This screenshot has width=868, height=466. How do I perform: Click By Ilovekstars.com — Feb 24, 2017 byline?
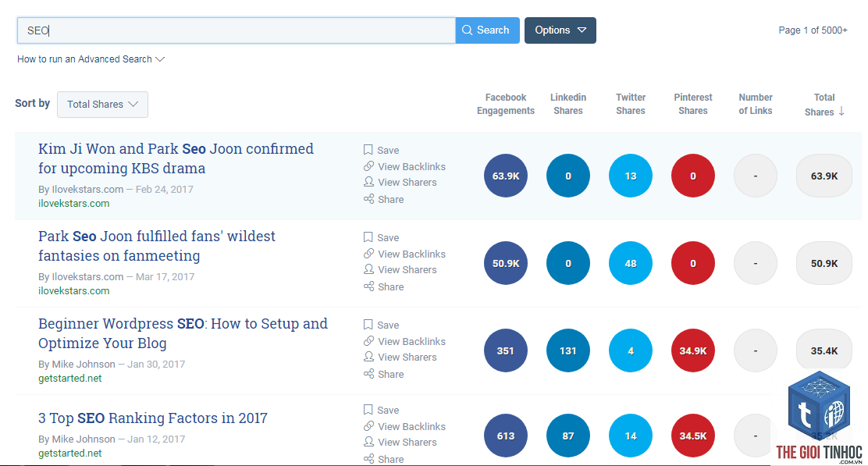point(116,189)
